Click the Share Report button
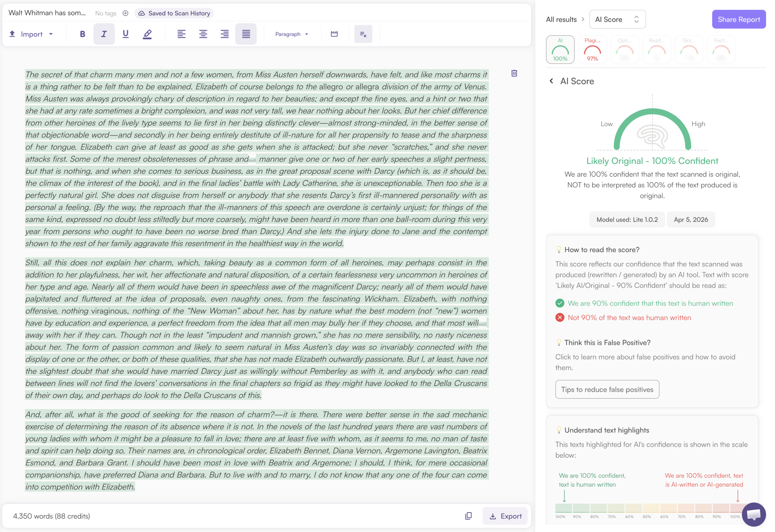The width and height of the screenshot is (775, 532). (739, 19)
